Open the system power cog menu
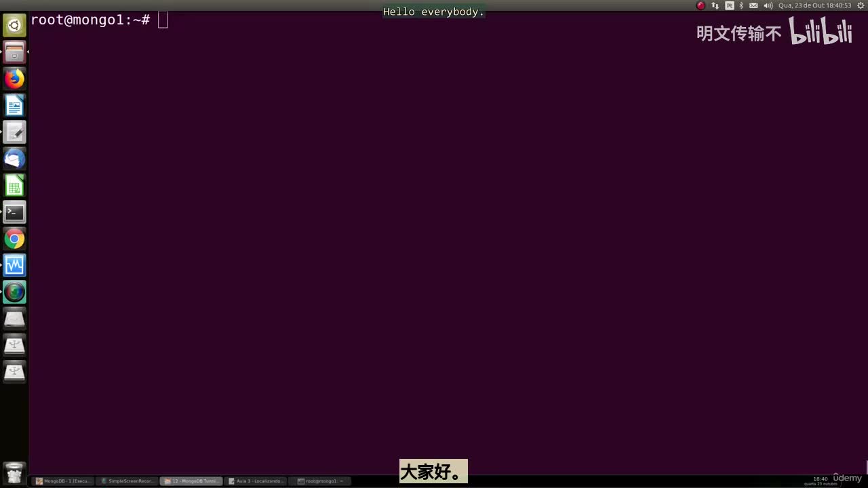The image size is (868, 488). pos(861,5)
